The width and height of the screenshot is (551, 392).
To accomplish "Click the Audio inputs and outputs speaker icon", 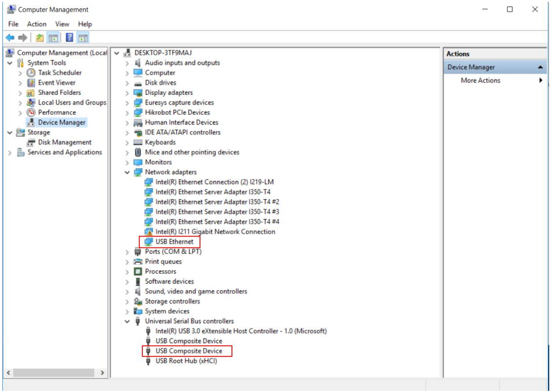I will coord(138,63).
